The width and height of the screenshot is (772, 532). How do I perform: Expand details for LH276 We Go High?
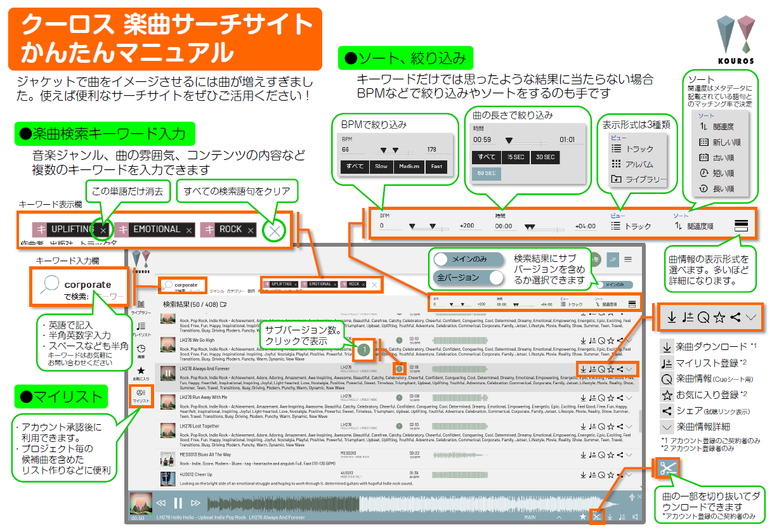(x=629, y=341)
